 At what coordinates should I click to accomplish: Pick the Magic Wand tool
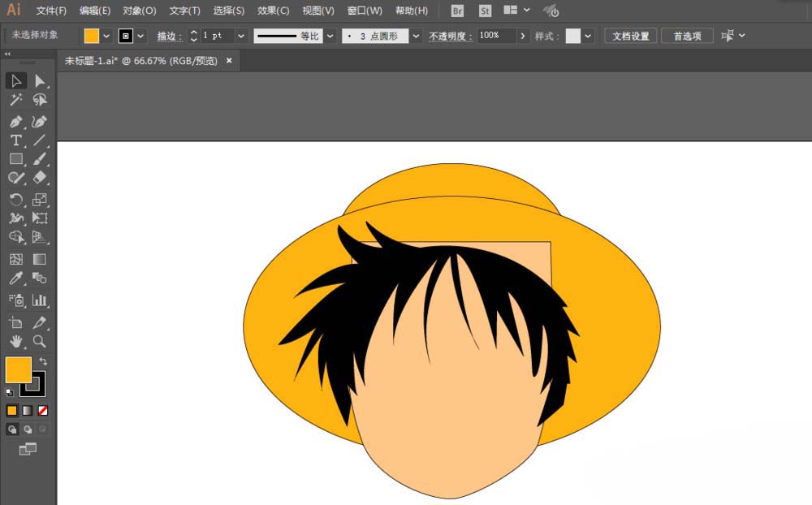tap(16, 100)
